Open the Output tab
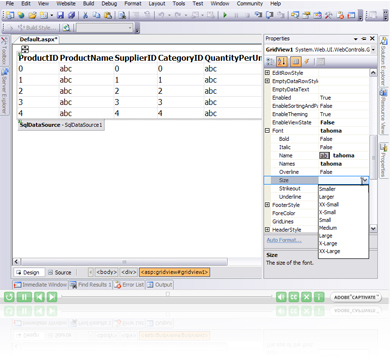 pos(160,285)
